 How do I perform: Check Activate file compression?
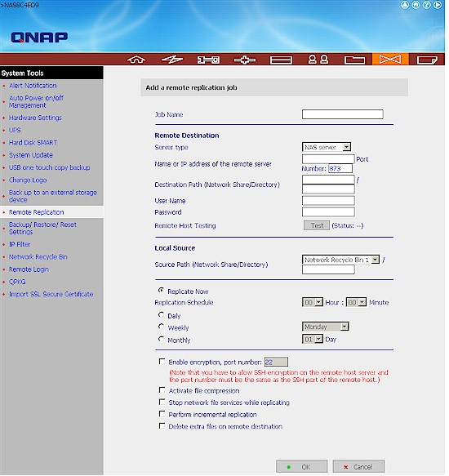click(x=162, y=389)
